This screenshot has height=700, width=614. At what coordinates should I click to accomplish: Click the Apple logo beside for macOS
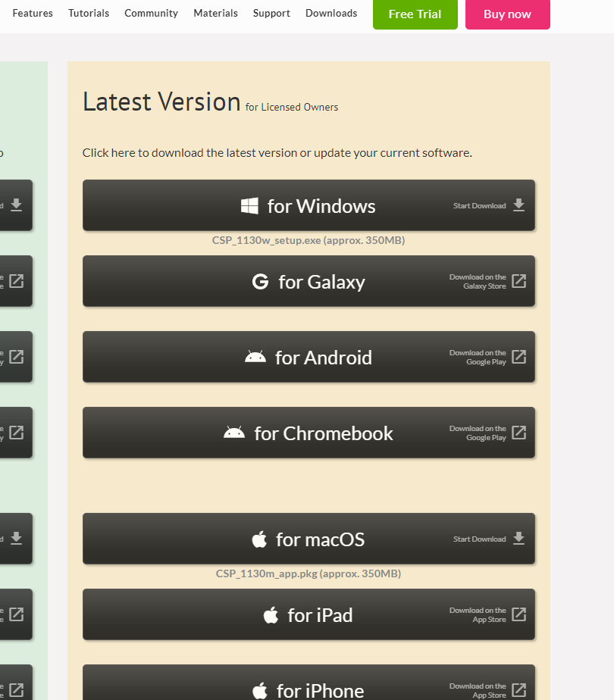[x=259, y=539]
